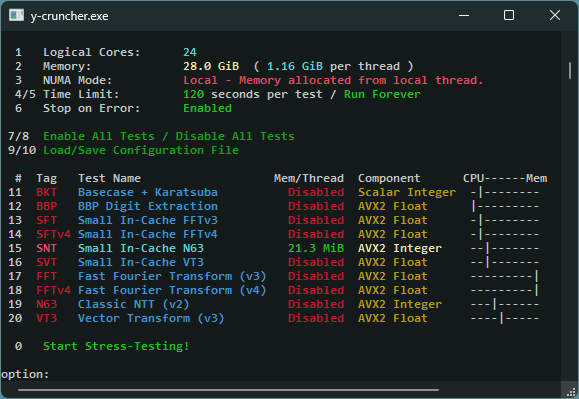Click the Run Forever time limit text
The width and height of the screenshot is (579, 399).
click(382, 94)
